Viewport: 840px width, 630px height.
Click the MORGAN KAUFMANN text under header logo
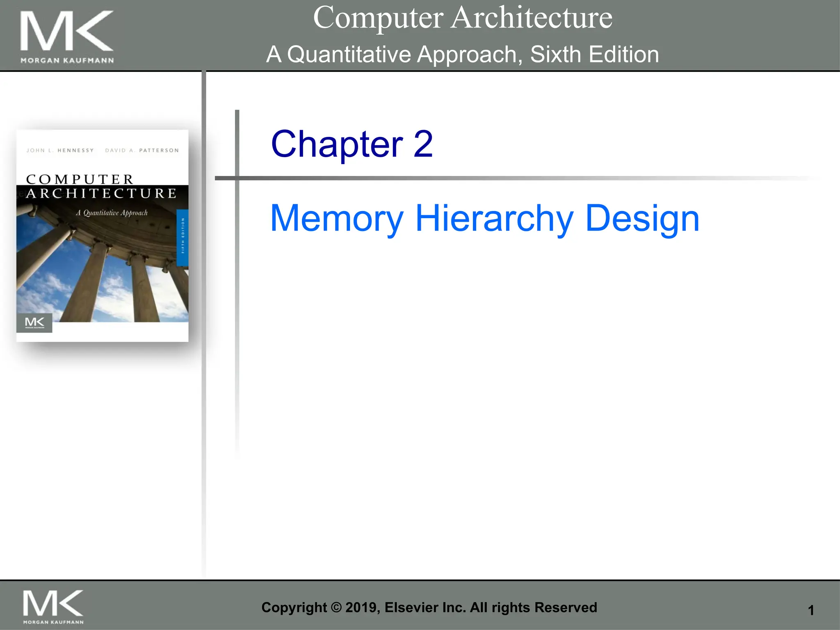pos(67,61)
